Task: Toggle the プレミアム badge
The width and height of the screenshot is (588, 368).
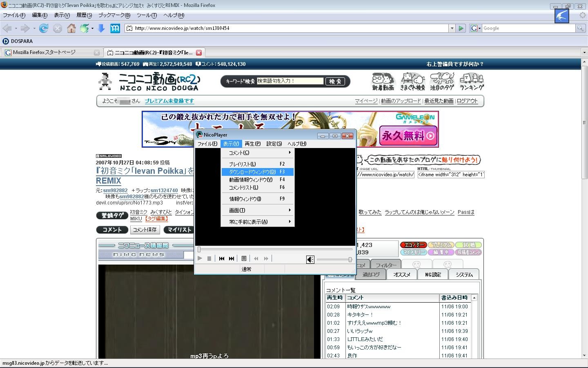Action: [x=441, y=245]
